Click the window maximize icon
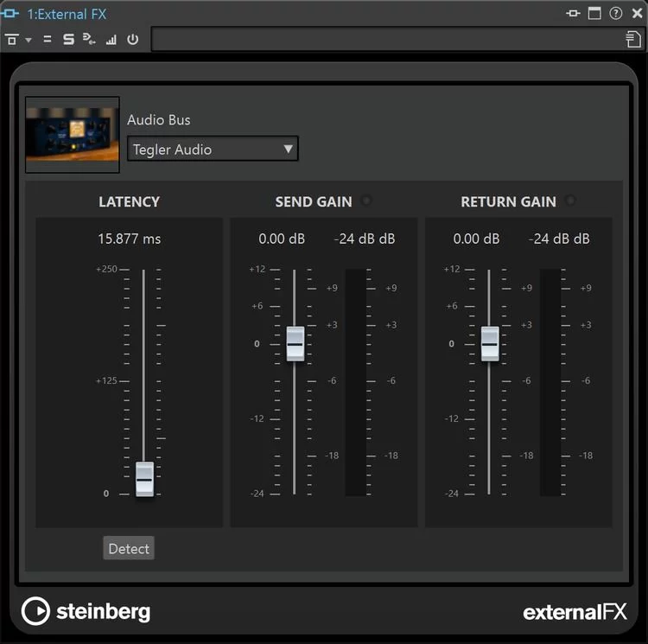This screenshot has height=644, width=648. pyautogui.click(x=594, y=14)
